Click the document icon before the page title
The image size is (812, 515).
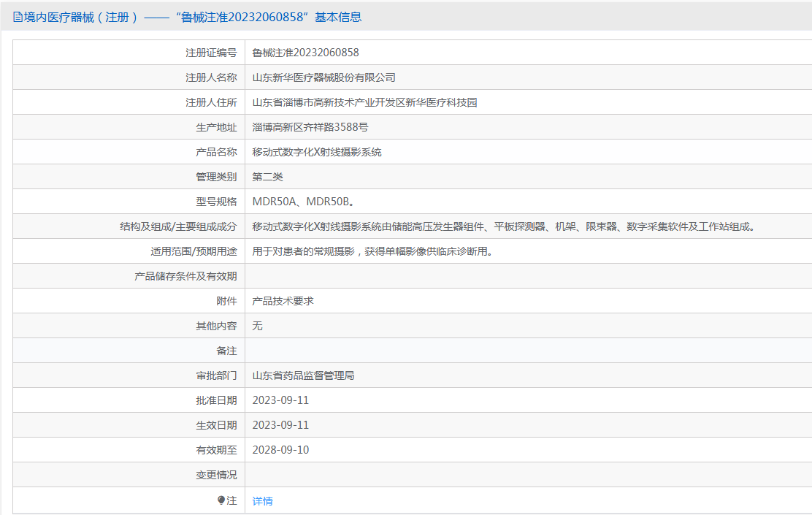18,17
